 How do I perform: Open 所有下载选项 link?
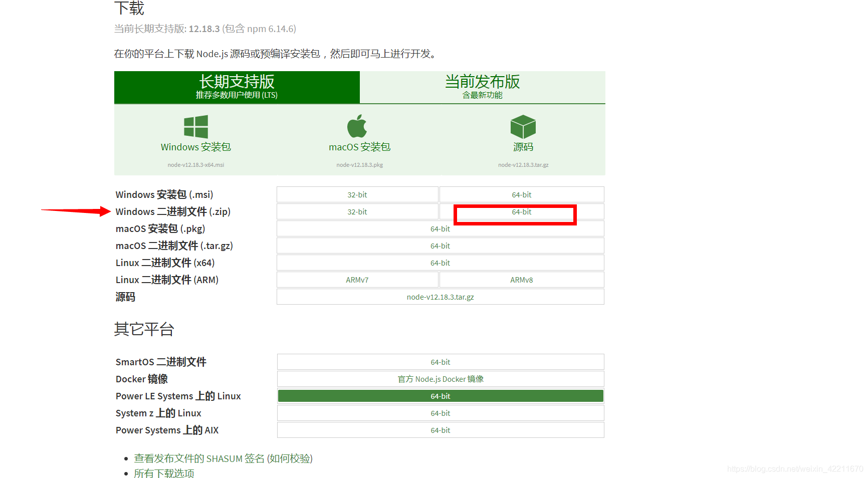[x=164, y=473]
